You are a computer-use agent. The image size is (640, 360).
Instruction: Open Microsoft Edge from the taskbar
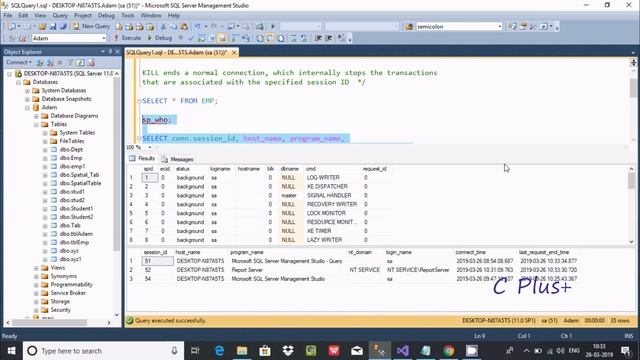click(219, 351)
